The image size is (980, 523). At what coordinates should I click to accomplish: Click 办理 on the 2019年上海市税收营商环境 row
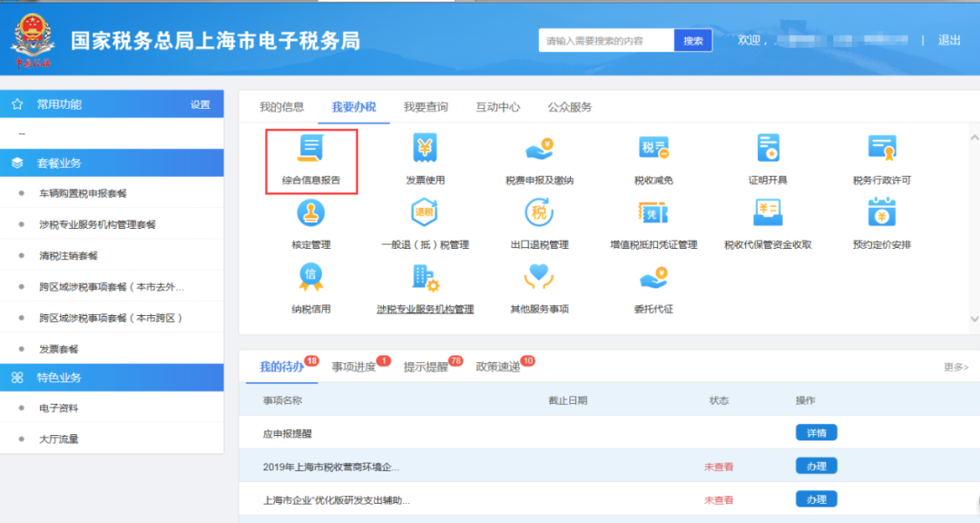[x=815, y=466]
